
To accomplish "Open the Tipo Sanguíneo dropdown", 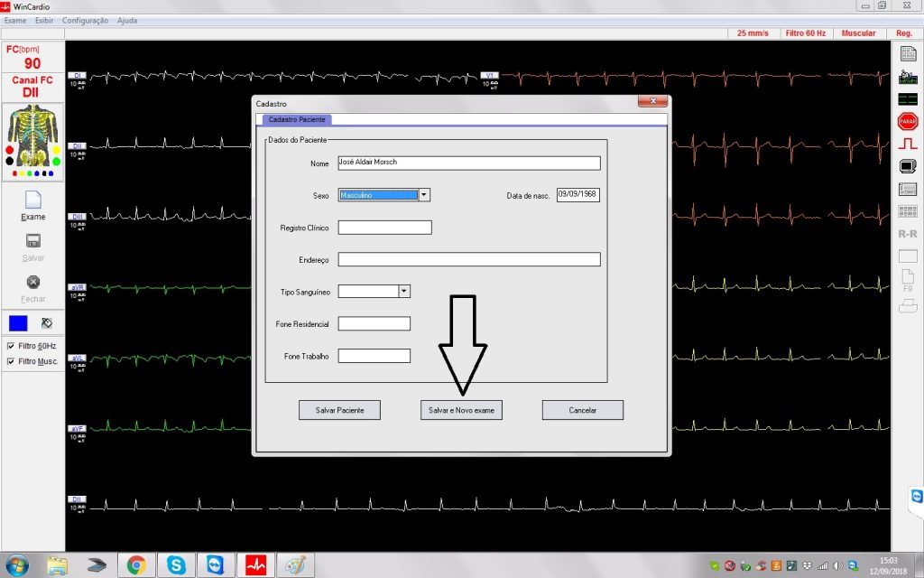I will pos(403,292).
